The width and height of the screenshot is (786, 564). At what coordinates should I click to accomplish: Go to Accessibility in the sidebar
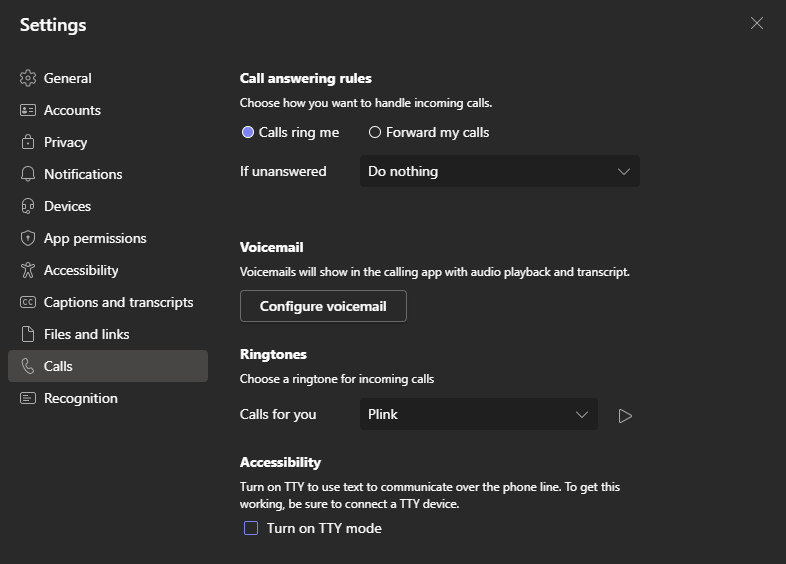(108, 270)
